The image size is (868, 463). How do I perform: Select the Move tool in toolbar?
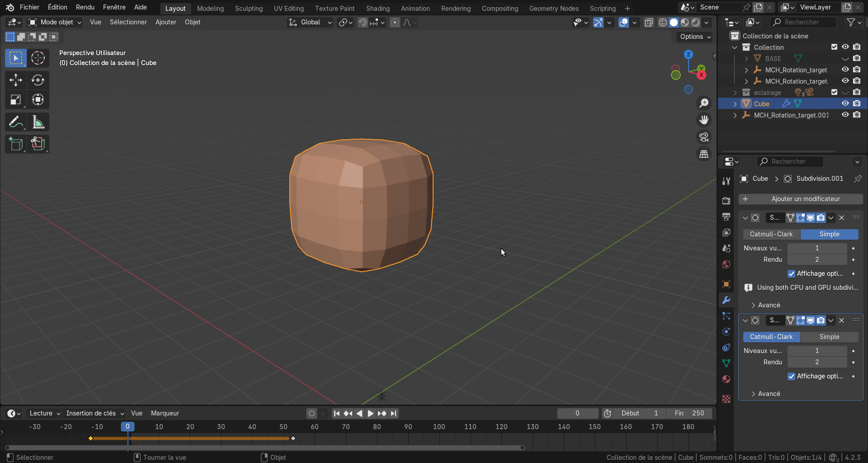click(16, 80)
